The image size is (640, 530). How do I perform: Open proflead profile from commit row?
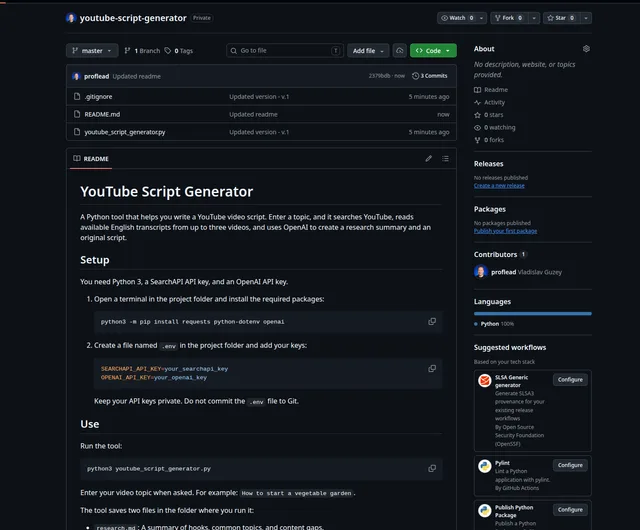[x=96, y=76]
